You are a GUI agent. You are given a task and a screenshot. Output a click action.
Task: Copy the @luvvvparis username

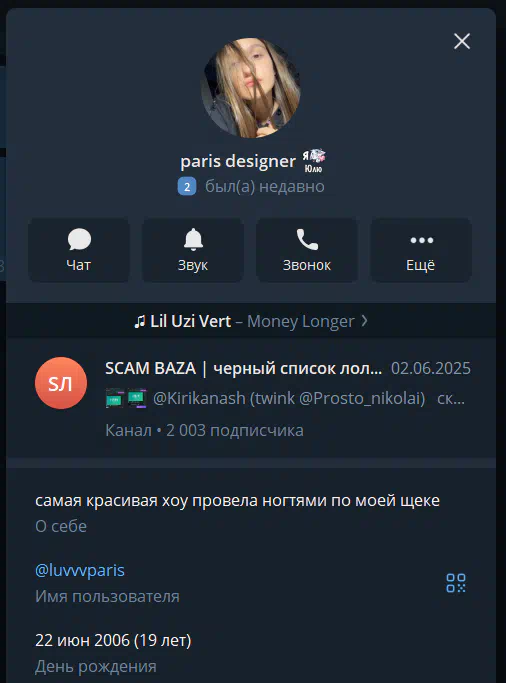(80, 570)
